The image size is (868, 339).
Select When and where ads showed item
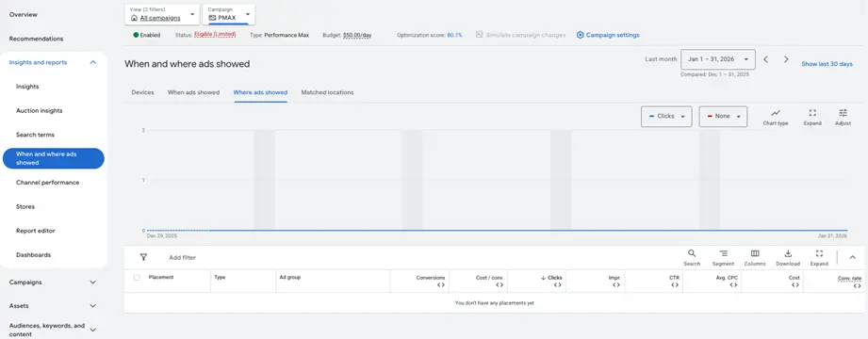(53, 158)
